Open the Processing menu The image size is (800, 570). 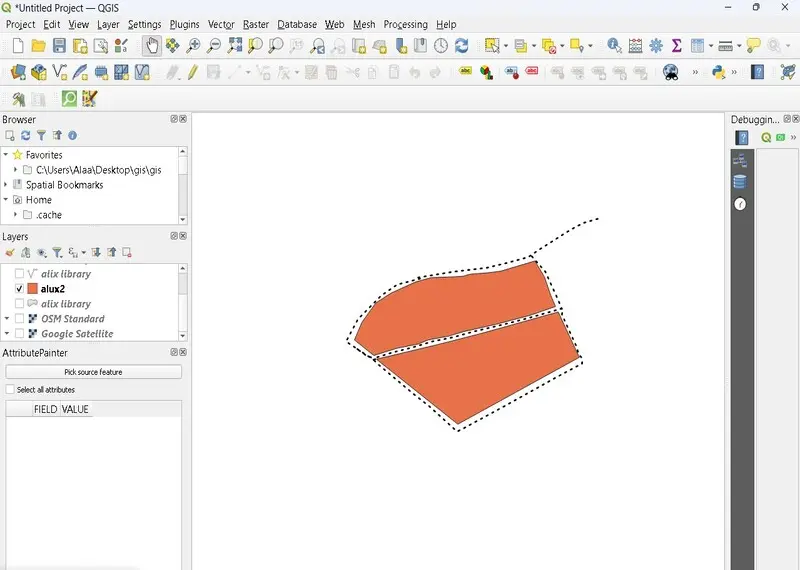click(405, 24)
